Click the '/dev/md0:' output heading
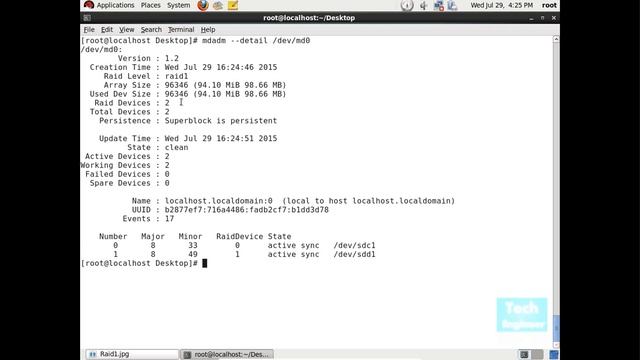The width and height of the screenshot is (640, 360). (101, 49)
